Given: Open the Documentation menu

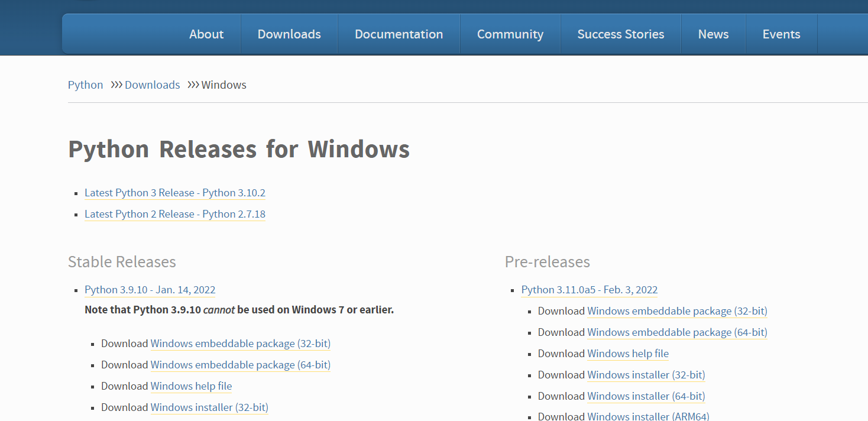Looking at the screenshot, I should click(x=399, y=34).
